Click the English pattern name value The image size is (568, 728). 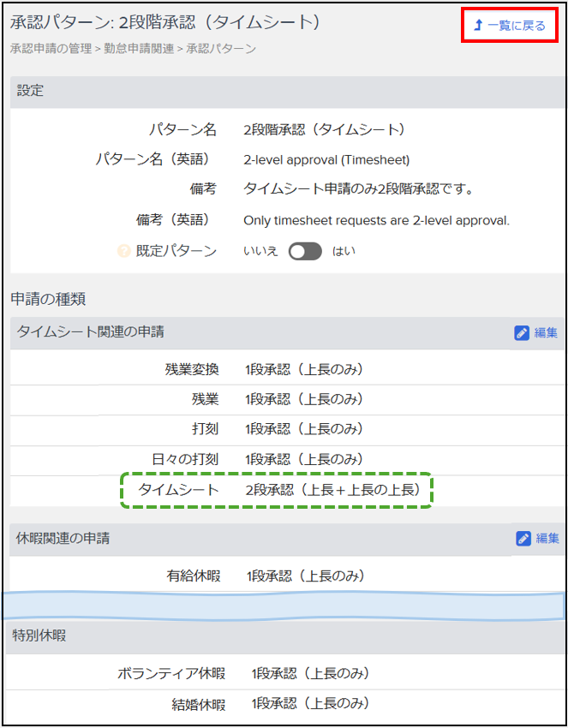326,159
